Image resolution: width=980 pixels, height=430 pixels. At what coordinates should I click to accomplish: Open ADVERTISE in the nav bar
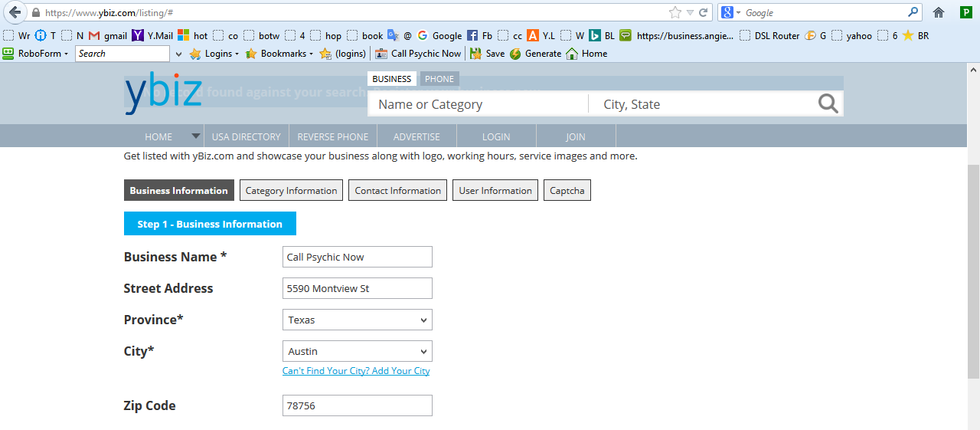point(416,136)
